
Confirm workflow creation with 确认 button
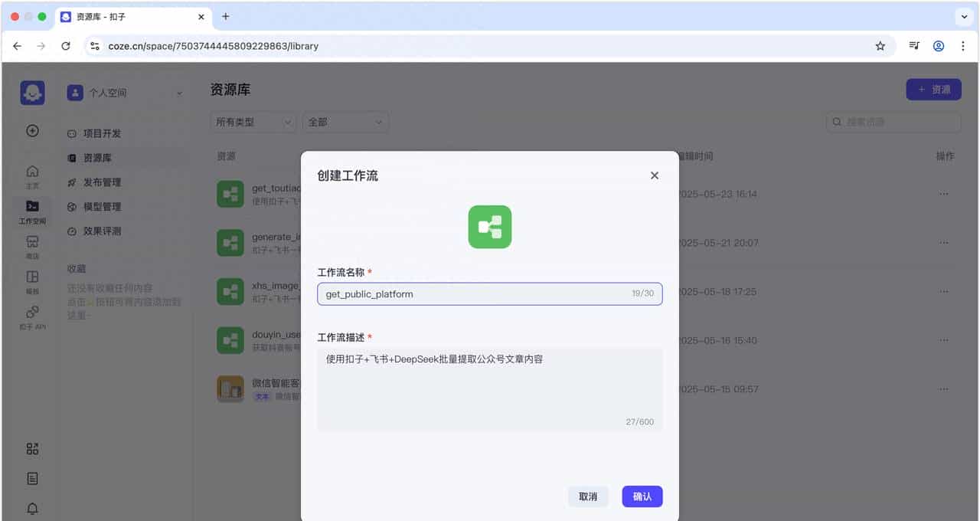pos(642,496)
